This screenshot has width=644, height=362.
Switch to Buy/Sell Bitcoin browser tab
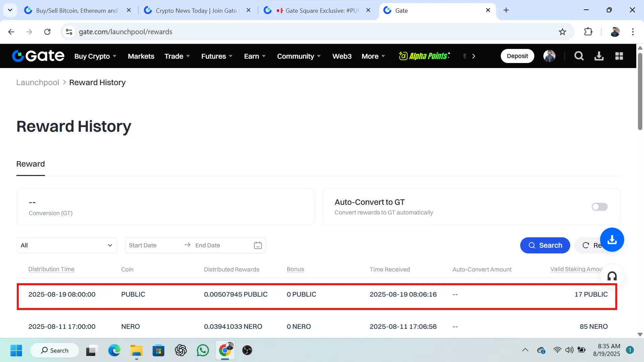77,10
